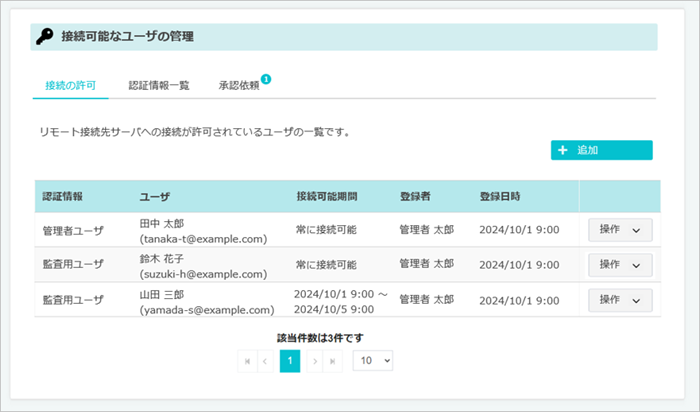Viewport: 700px width, 412px height.
Task: Click the 登録日時 column header
Action: click(x=499, y=196)
